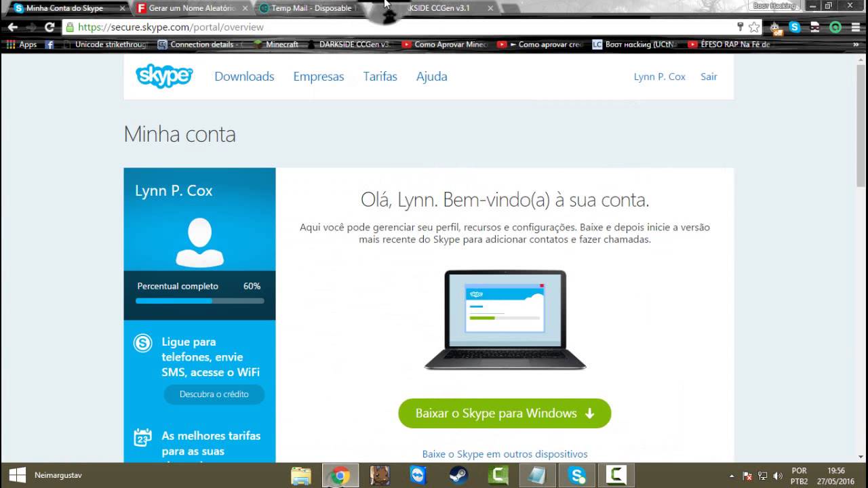The height and width of the screenshot is (488, 868).
Task: Click the browser reload button
Action: click(x=49, y=27)
